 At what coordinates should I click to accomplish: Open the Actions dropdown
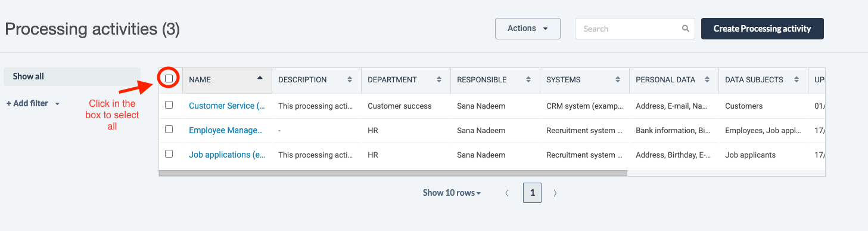pyautogui.click(x=528, y=29)
